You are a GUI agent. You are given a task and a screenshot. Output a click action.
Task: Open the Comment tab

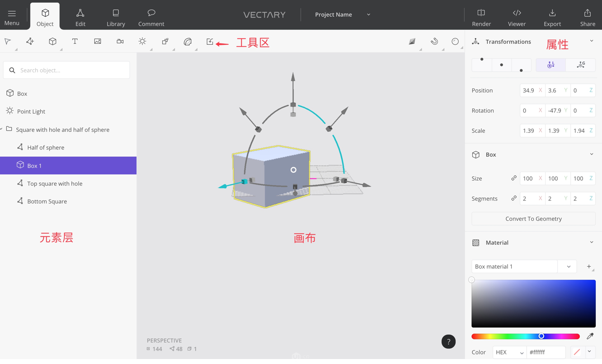[x=151, y=17]
